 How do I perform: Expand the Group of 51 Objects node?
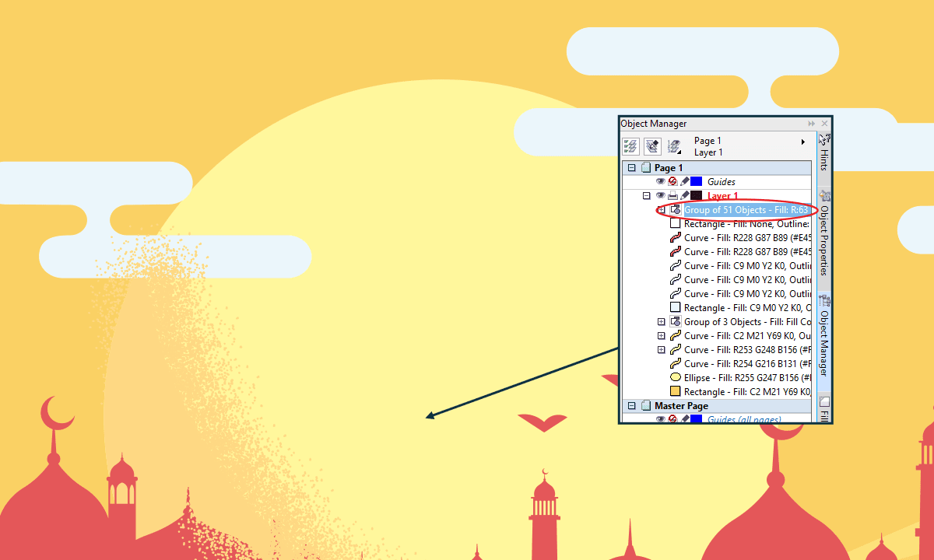[661, 210]
